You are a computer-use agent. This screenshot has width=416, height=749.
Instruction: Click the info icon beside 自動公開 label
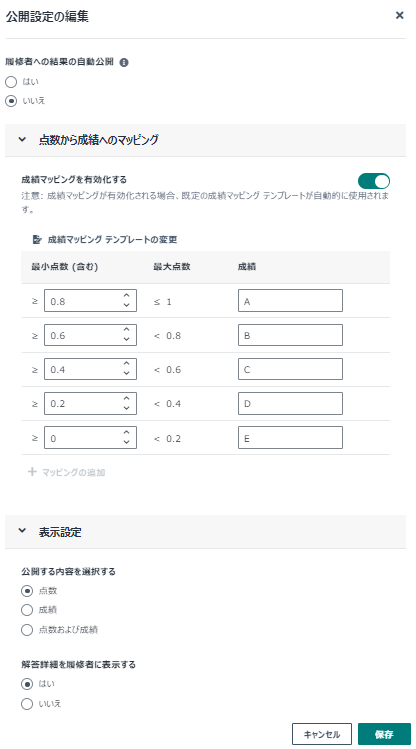pyautogui.click(x=124, y=63)
